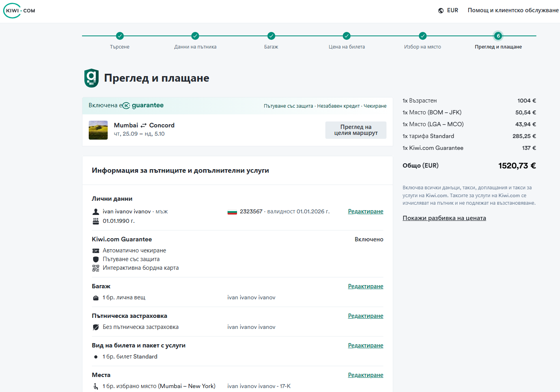Click the passport number 2323567
This screenshot has height=392, width=560.
[251, 212]
